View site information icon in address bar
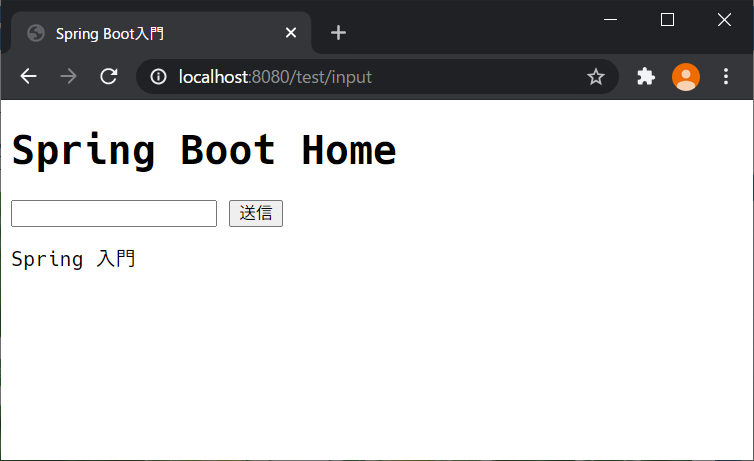Image resolution: width=754 pixels, height=461 pixels. (158, 76)
